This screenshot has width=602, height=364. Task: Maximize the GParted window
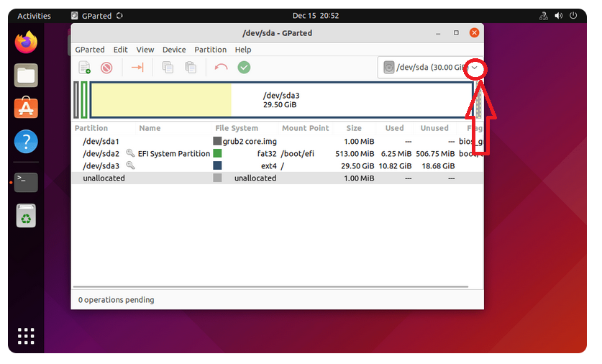click(456, 32)
